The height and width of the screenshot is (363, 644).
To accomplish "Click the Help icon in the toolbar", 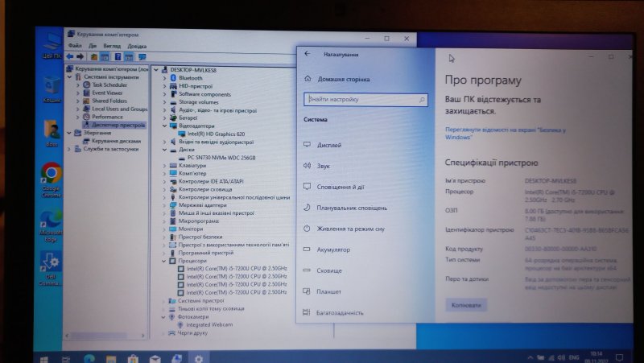I will coord(116,57).
